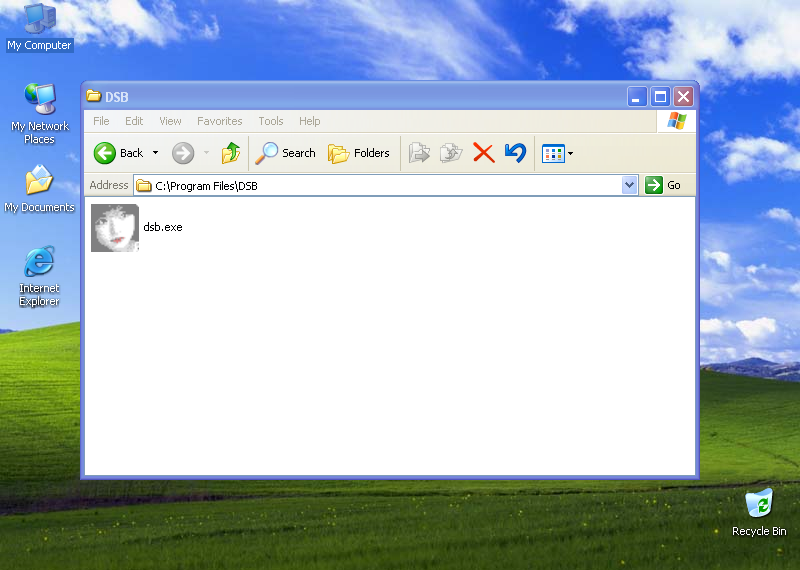Click the grayed Forward arrow button
The height and width of the screenshot is (570, 800).
[183, 153]
